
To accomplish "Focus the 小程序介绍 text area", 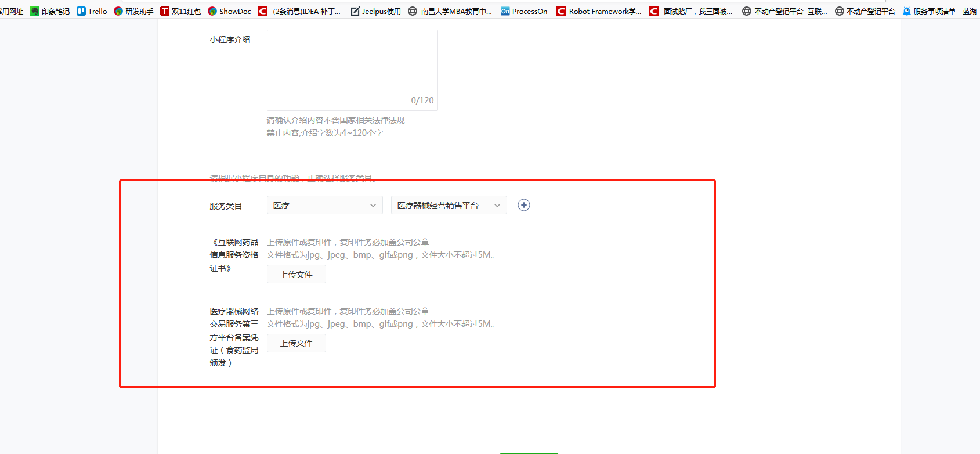I will [x=352, y=70].
